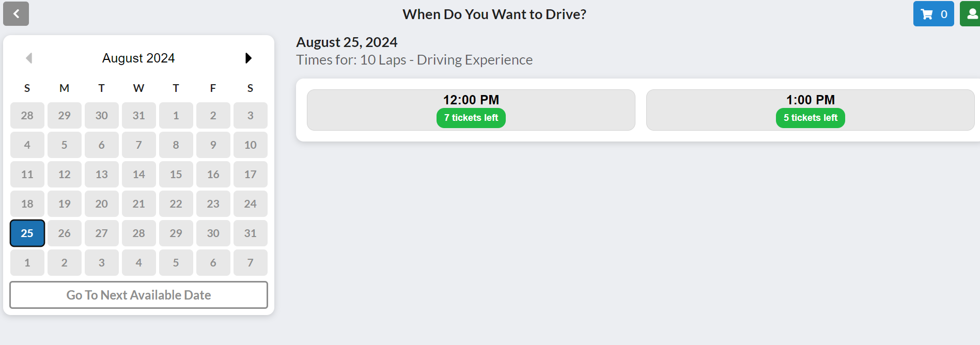Go to next month in calendar
The height and width of the screenshot is (345, 980).
coord(248,58)
